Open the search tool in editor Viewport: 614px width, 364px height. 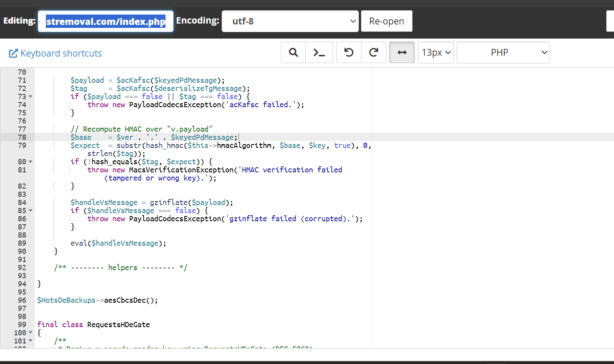pyautogui.click(x=293, y=52)
